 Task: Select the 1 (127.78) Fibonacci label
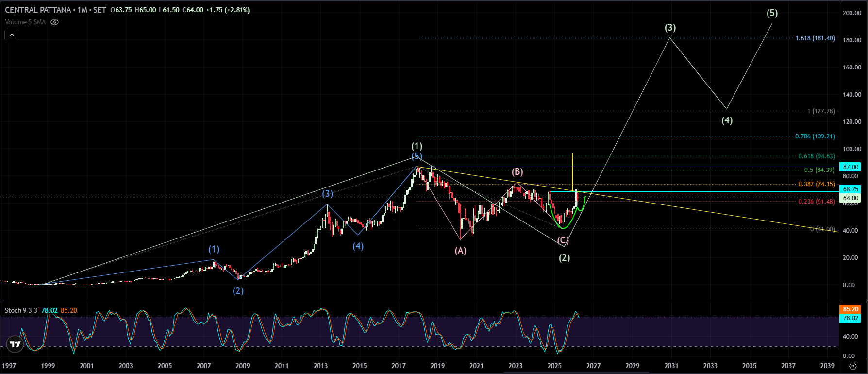pos(821,111)
